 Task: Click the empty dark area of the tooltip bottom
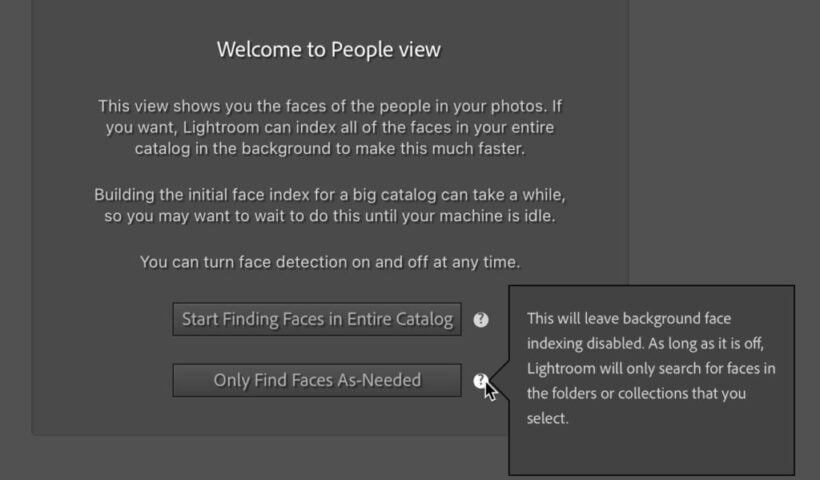651,452
